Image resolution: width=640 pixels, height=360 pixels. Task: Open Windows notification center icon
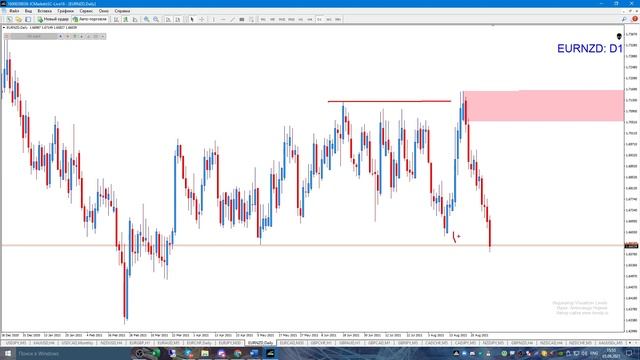tap(629, 353)
